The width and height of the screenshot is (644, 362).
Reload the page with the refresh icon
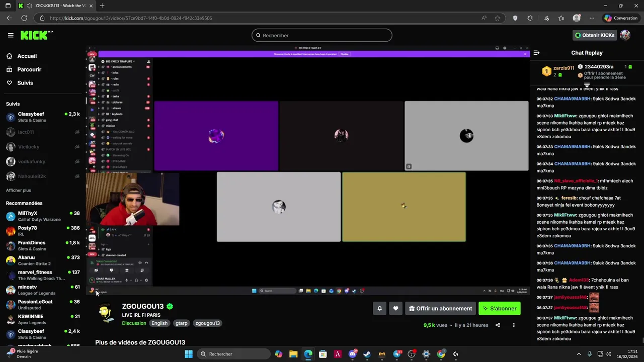(24, 18)
